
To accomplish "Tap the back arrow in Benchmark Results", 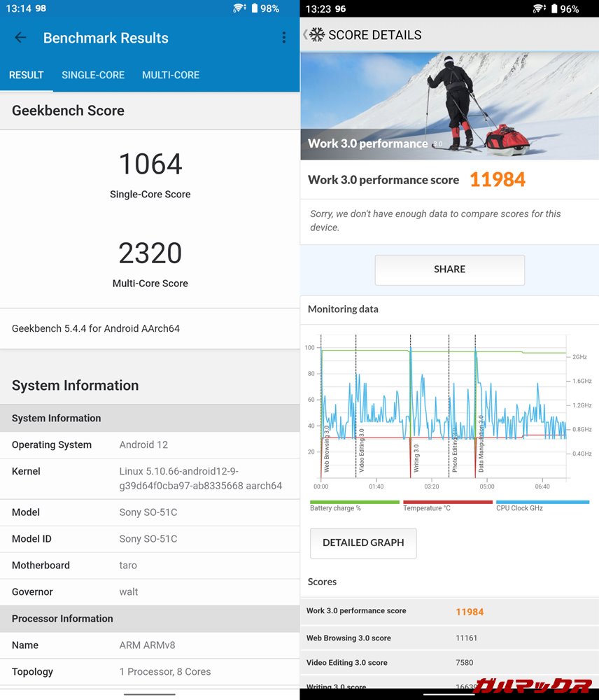I will pyautogui.click(x=20, y=38).
